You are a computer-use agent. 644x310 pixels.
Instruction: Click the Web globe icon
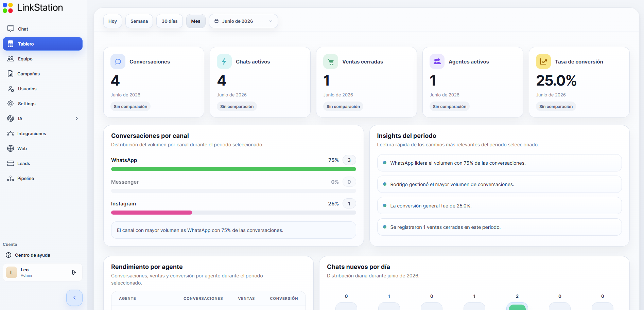pyautogui.click(x=11, y=148)
